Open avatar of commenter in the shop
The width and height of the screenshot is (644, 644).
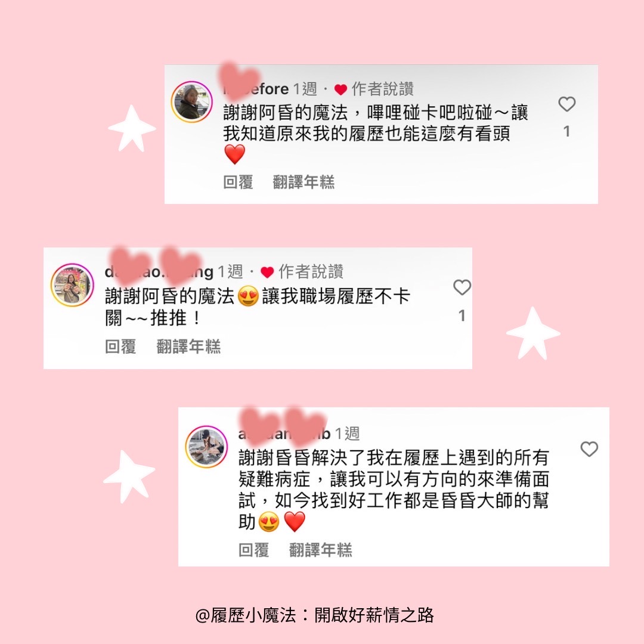(72, 285)
